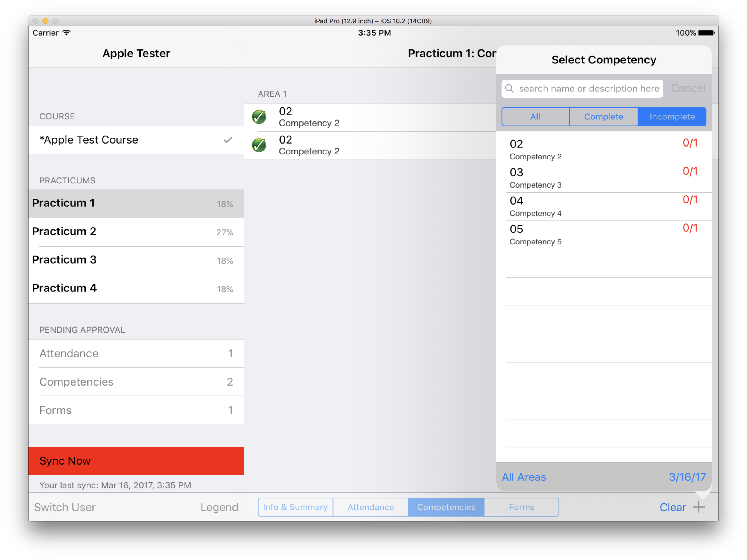Switch to the Competencies tab
Viewport: 747px width, 560px height.
[446, 507]
